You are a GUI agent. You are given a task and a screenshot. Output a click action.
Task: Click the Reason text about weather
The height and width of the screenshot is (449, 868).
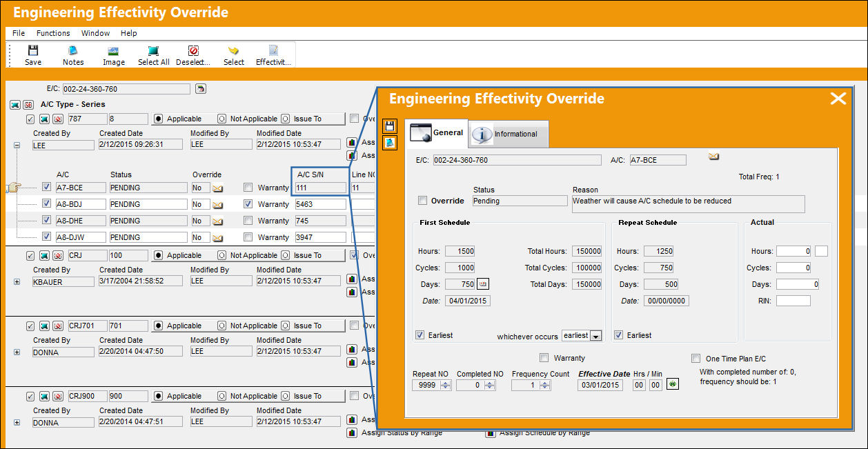[x=688, y=203]
